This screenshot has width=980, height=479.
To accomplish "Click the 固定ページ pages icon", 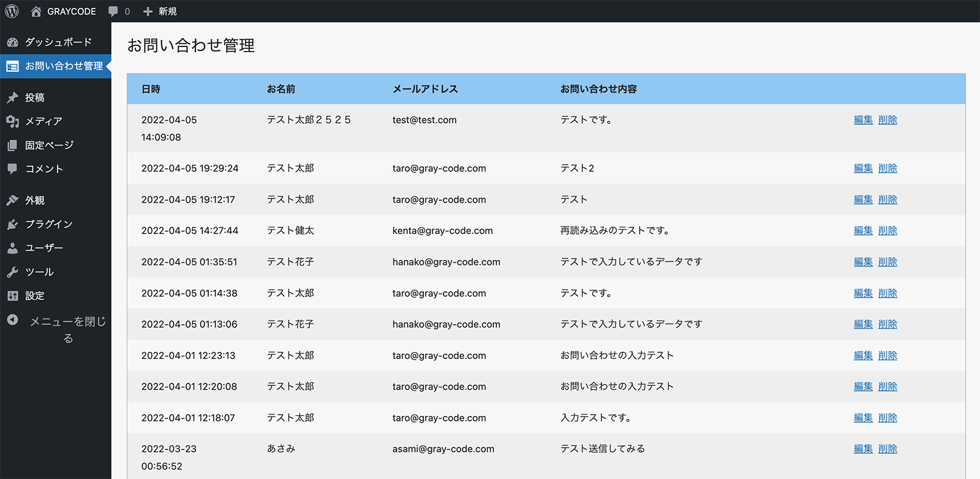I will tap(12, 145).
